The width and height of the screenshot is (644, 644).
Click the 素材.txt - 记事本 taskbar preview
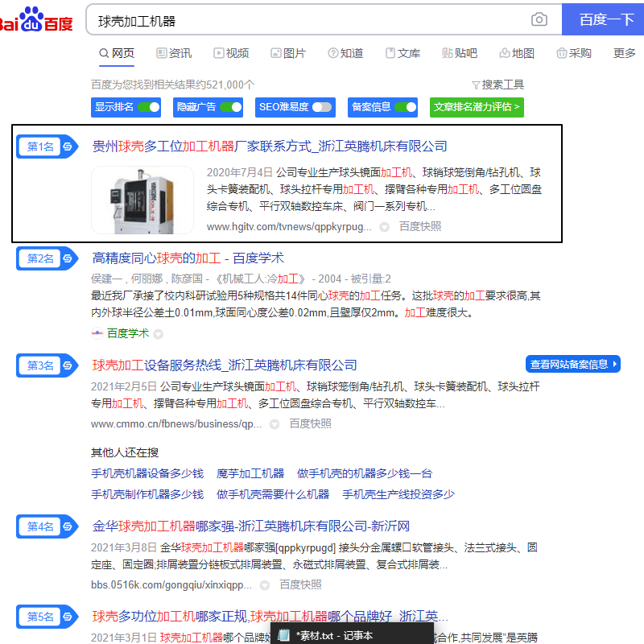[x=352, y=634]
